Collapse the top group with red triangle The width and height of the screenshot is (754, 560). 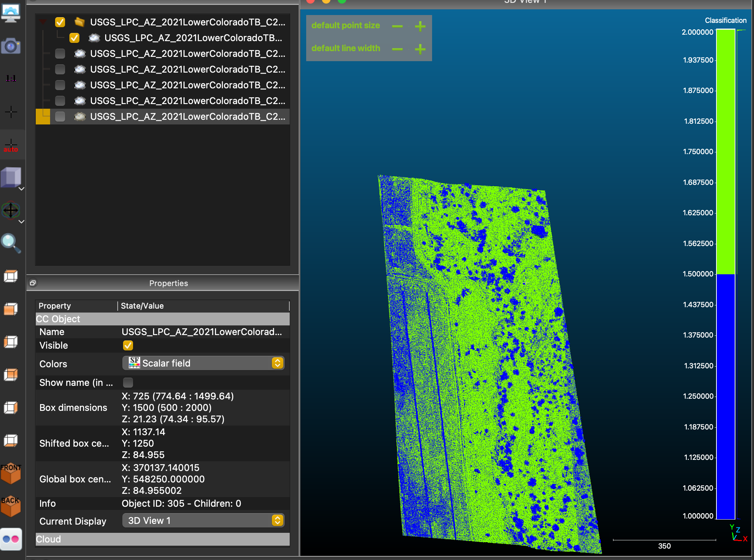tap(43, 22)
